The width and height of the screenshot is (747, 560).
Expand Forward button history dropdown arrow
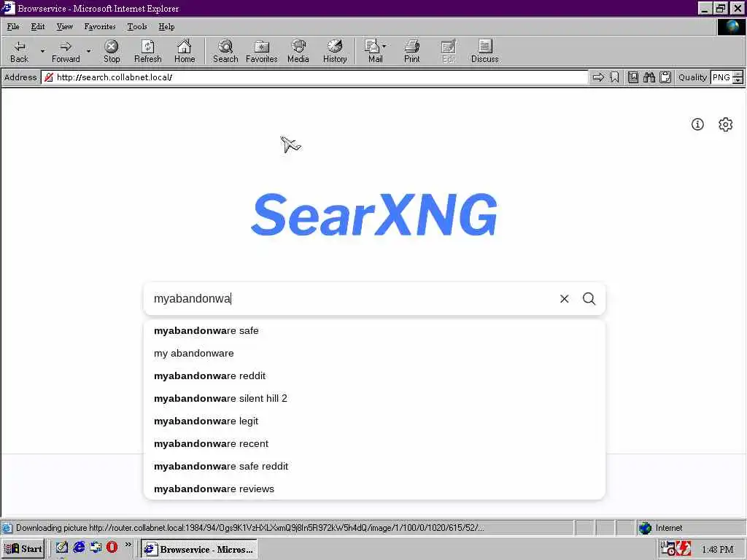tap(88, 51)
